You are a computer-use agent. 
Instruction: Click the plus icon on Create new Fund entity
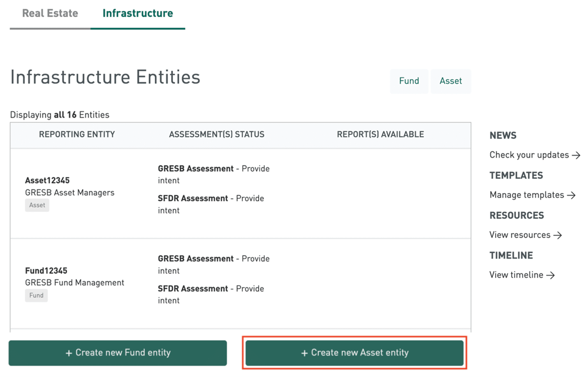click(x=69, y=353)
